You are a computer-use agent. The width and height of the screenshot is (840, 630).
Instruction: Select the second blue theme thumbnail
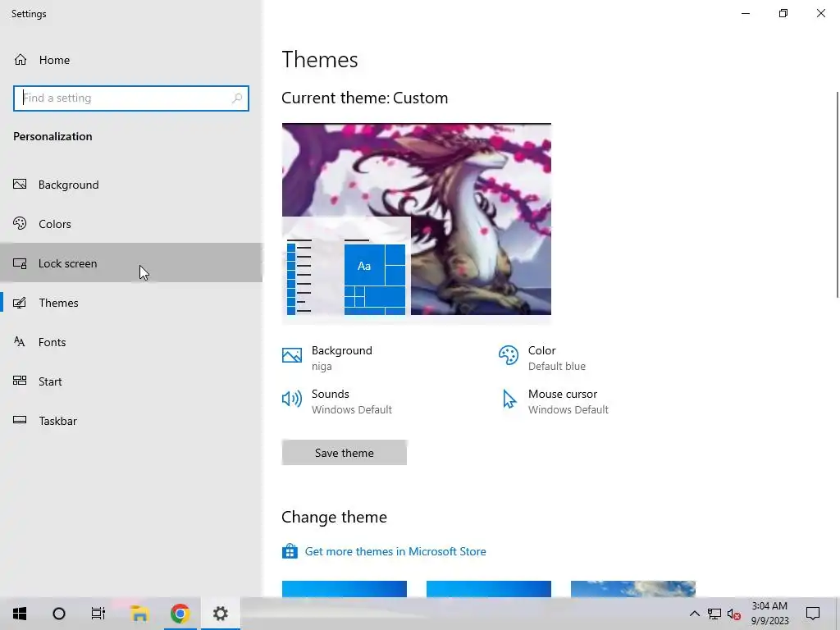[x=489, y=589]
